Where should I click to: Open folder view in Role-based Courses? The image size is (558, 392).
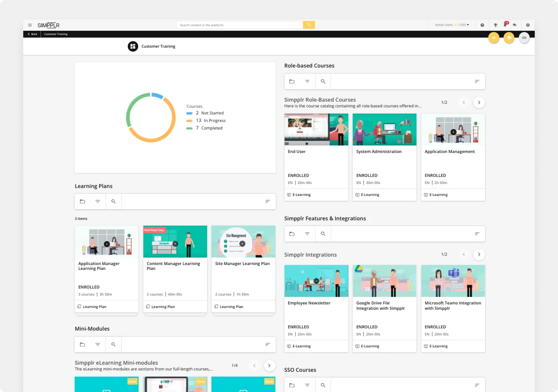292,81
